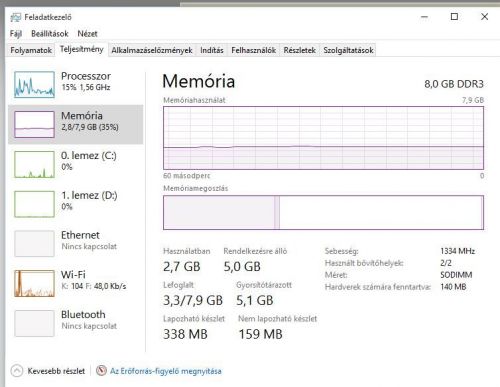This screenshot has width=500, height=387.
Task: Click the Resource Monitor icon at bottom
Action: click(101, 371)
